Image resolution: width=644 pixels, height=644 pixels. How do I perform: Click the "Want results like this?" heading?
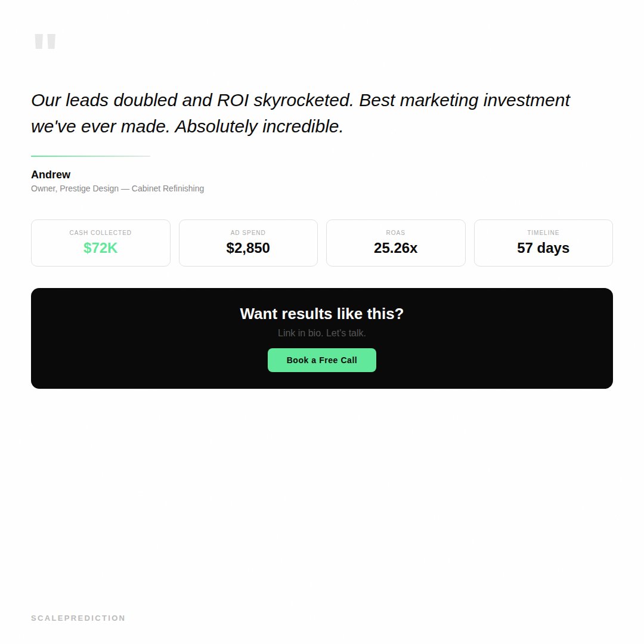click(322, 314)
